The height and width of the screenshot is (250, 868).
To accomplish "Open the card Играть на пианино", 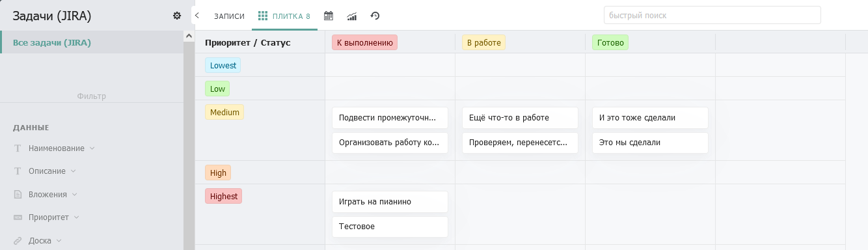I will pyautogui.click(x=390, y=202).
